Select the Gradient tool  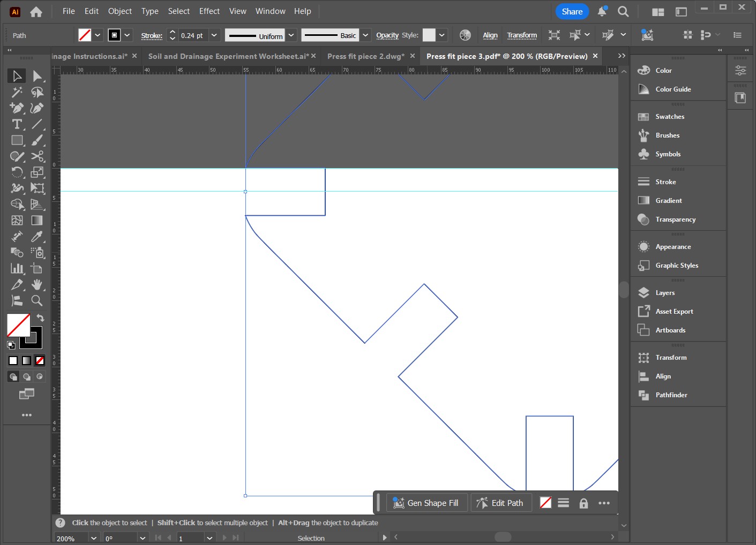pyautogui.click(x=37, y=221)
